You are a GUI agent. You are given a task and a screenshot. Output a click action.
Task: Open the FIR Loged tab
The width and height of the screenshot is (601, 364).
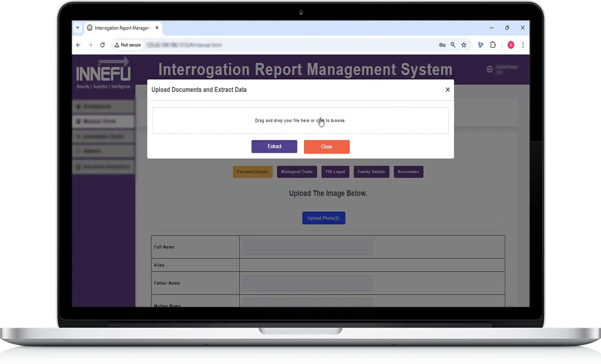point(335,172)
